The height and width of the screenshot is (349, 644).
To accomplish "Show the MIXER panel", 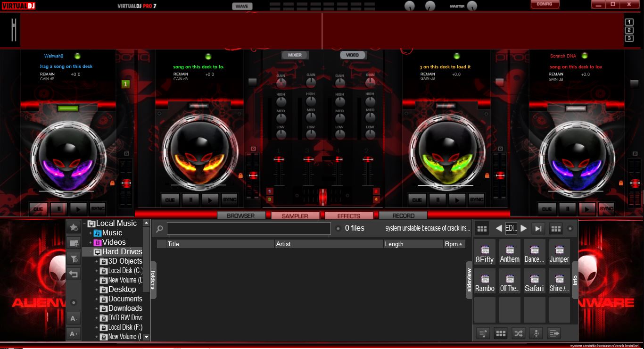I will [x=295, y=55].
